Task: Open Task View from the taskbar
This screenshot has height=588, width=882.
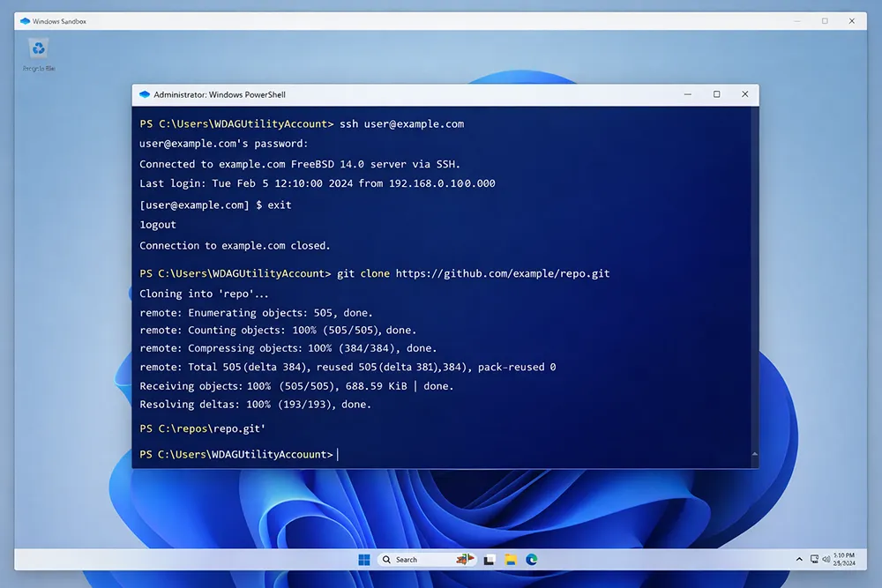Action: click(x=489, y=559)
